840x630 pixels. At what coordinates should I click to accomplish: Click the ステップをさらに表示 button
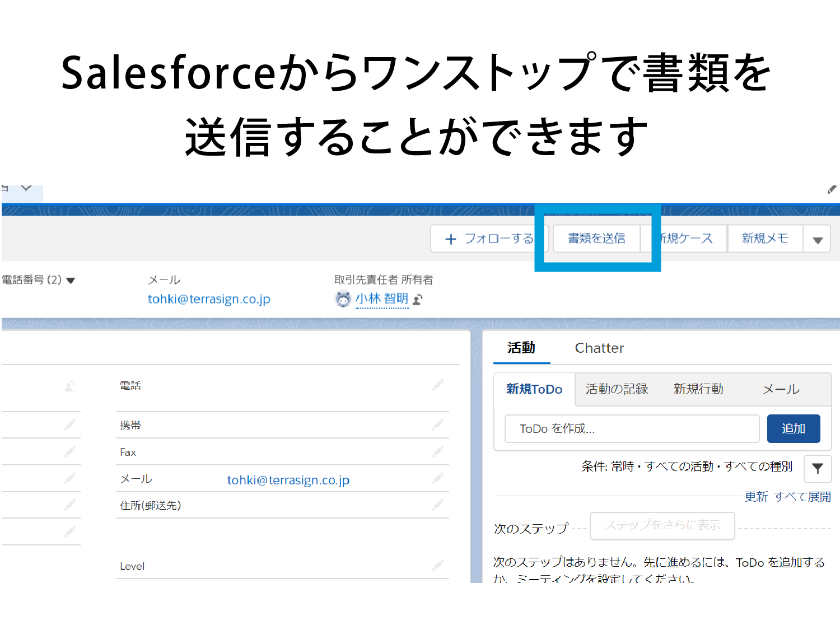[662, 526]
